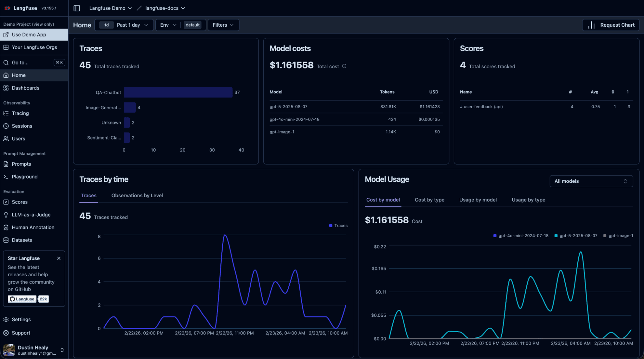Open the Langfuse GitHub star link
Image resolution: width=644 pixels, height=359 pixels.
click(22, 299)
